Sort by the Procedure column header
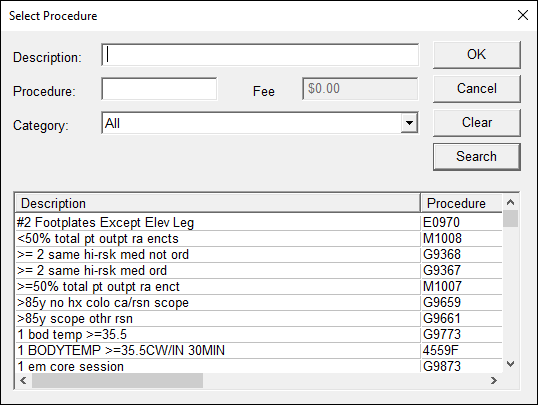 coord(461,203)
